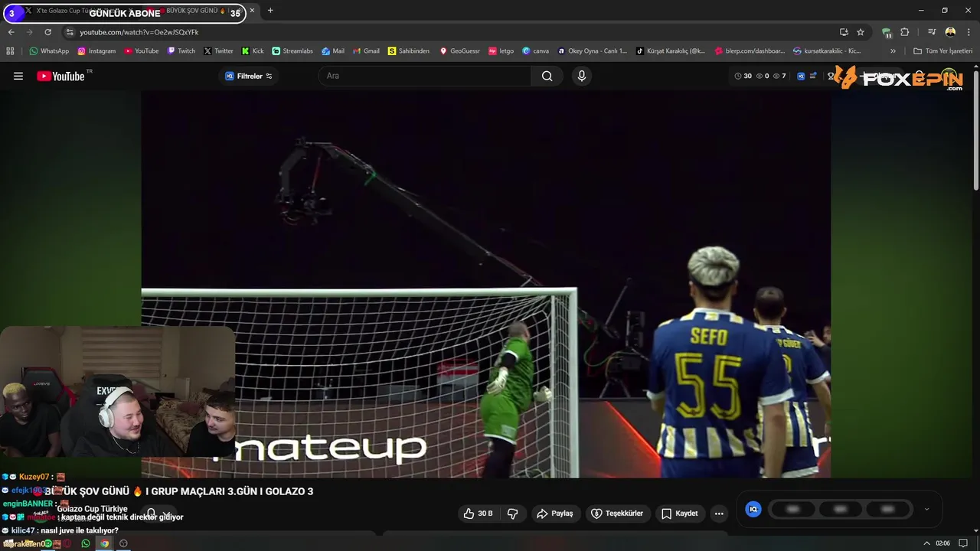Open the Windows notification center icon
The height and width of the screenshot is (551, 980).
(x=963, y=543)
